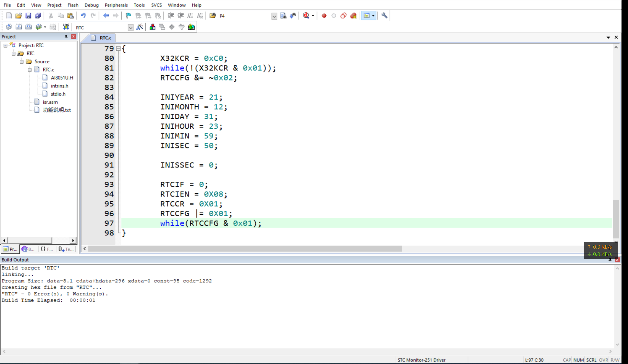Switch to the Books tab in Project panel
The width and height of the screenshot is (628, 364).
pos(28,249)
